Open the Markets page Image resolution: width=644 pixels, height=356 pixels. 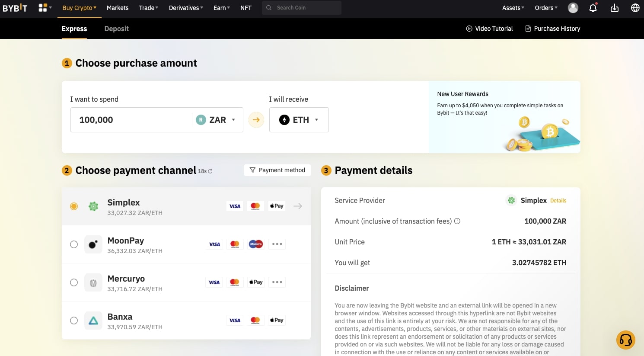tap(118, 8)
